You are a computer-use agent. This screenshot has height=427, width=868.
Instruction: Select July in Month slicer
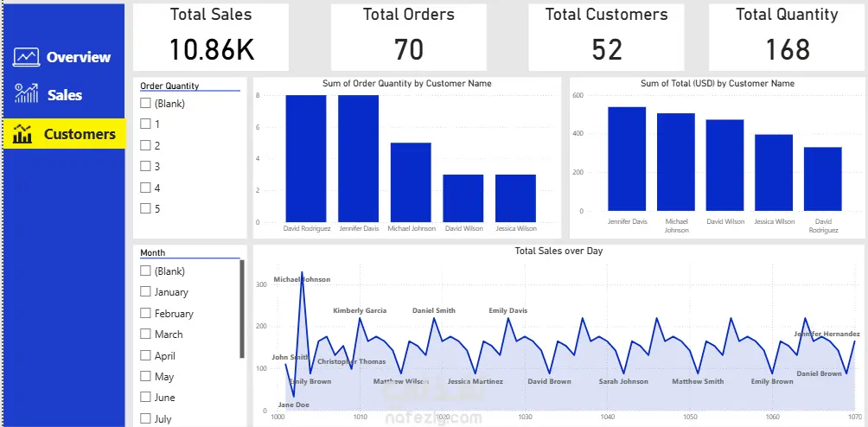pyautogui.click(x=145, y=418)
